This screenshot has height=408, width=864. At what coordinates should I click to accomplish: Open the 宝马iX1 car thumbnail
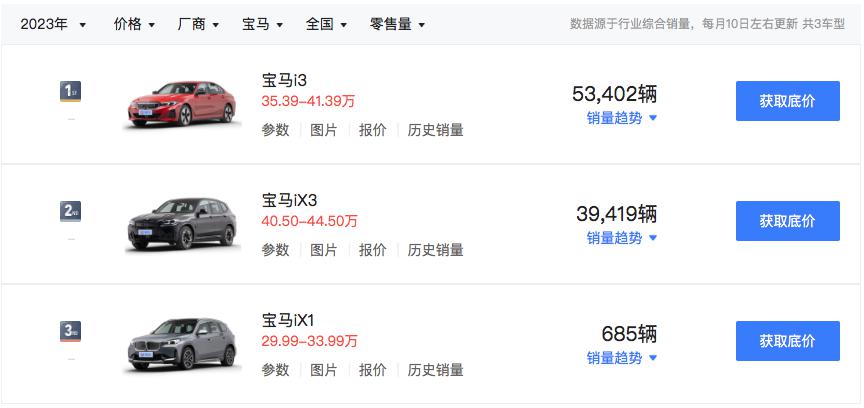pyautogui.click(x=182, y=344)
